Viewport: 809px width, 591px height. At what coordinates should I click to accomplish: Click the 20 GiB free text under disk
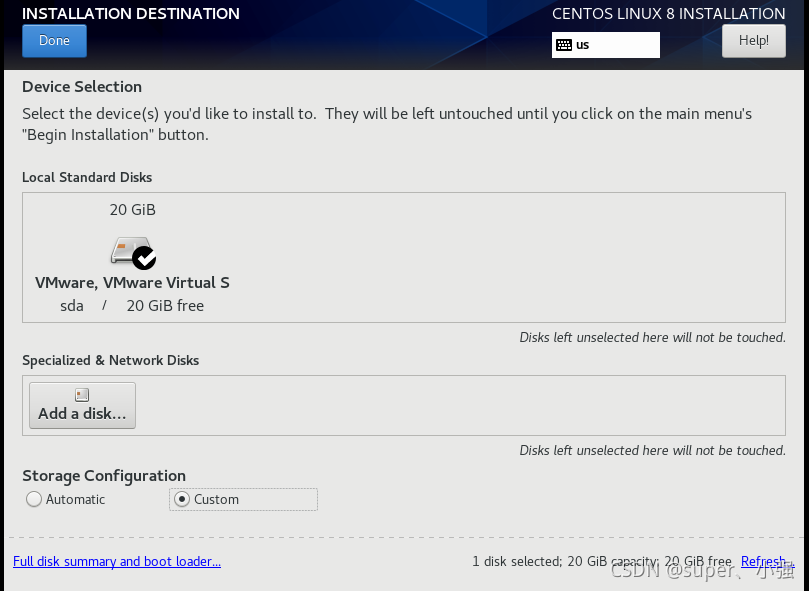point(165,306)
